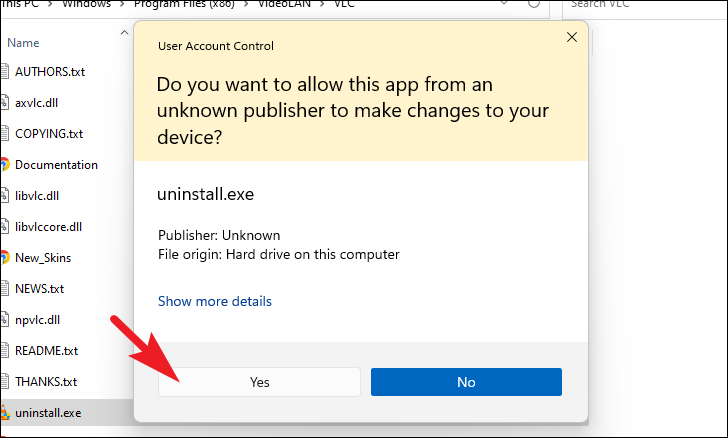Select axvlc.dll in the file list
Screen dimensions: 728x438
tap(36, 103)
